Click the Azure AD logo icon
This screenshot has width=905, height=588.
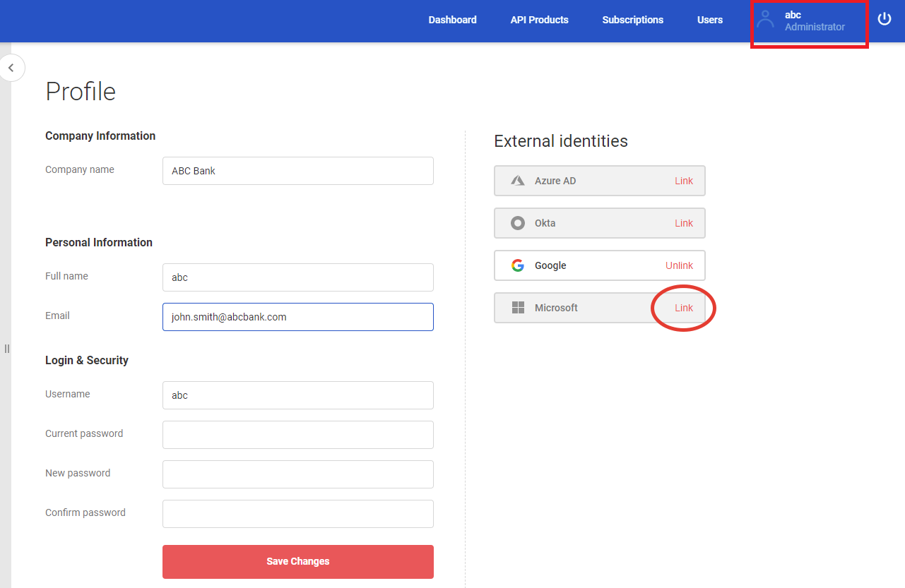pyautogui.click(x=518, y=181)
